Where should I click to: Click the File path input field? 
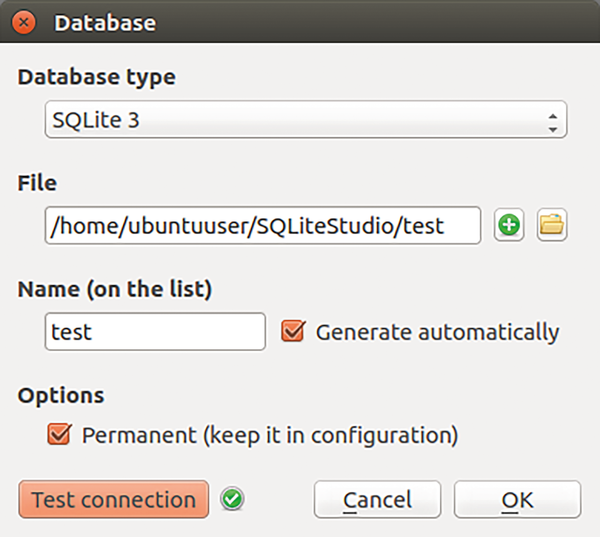click(263, 225)
